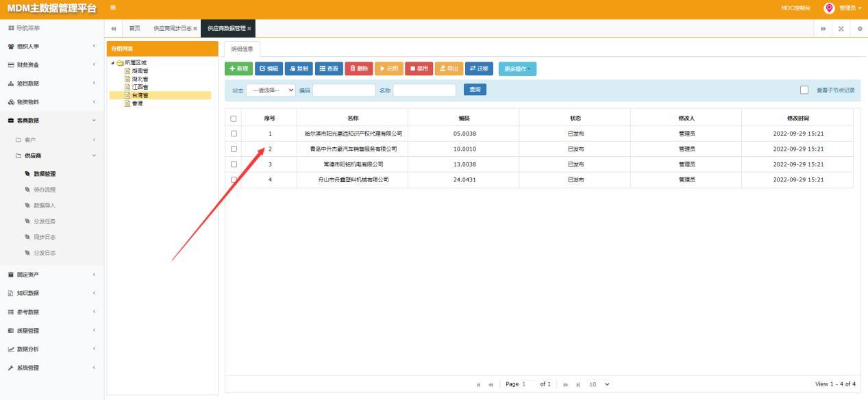The image size is (868, 400).
Task: Open the page size dropdown showing 10
Action: click(599, 384)
